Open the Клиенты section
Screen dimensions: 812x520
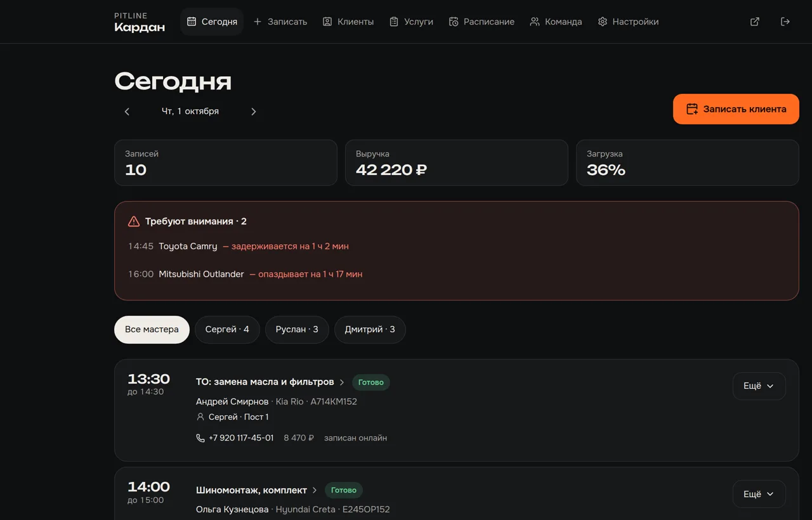coord(348,22)
